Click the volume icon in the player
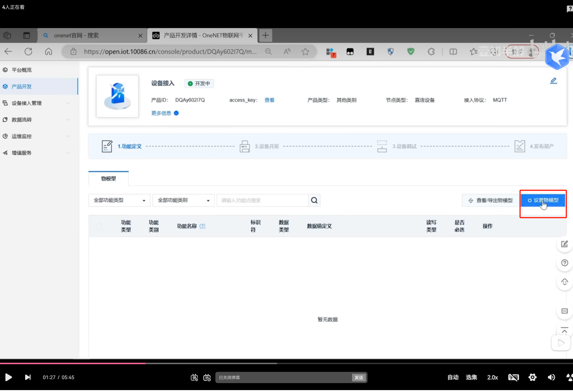 coord(551,377)
